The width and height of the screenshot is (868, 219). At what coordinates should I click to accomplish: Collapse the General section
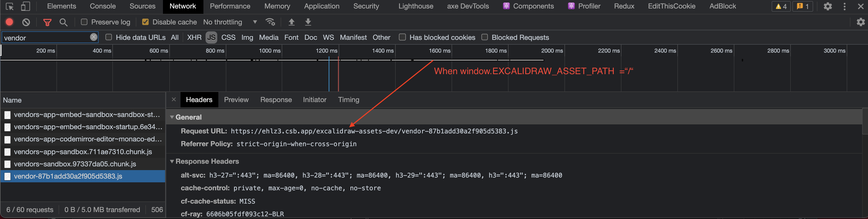tap(172, 117)
